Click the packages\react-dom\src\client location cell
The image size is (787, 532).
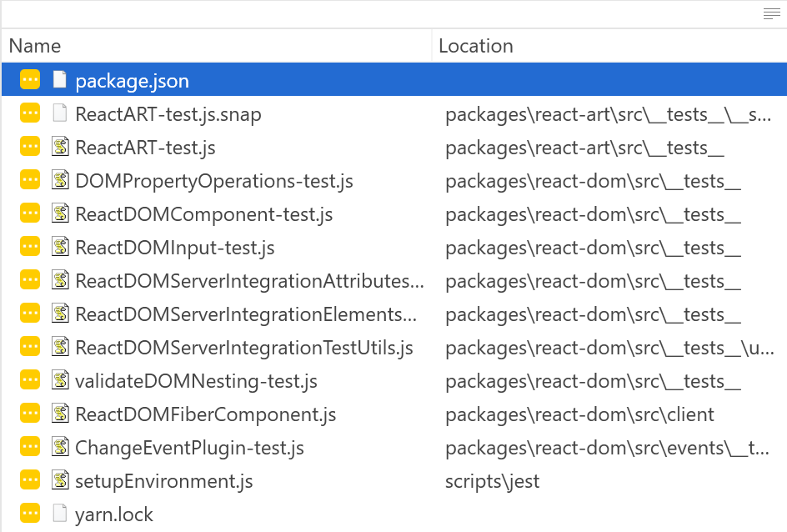tap(579, 415)
